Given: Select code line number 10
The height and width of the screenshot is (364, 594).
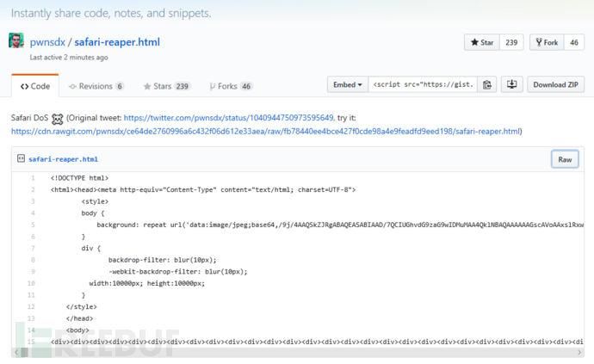Looking at the screenshot, I should coord(31,283).
